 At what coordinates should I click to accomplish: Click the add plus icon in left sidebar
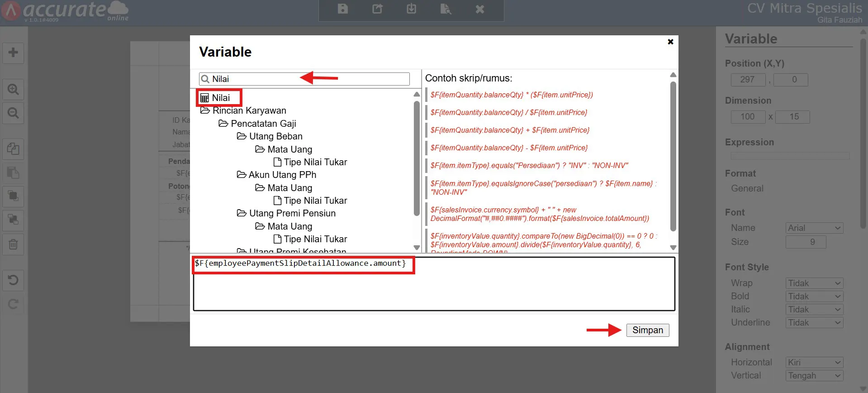[x=13, y=53]
